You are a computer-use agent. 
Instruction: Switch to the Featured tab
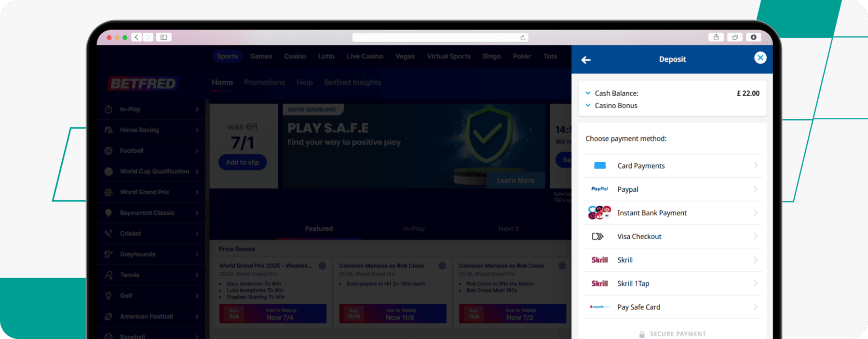pos(319,229)
